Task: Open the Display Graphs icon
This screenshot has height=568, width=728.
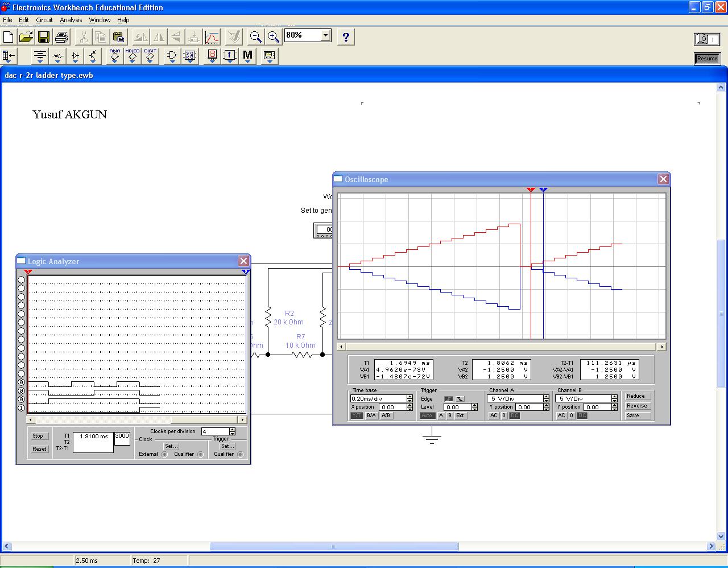Action: point(212,37)
